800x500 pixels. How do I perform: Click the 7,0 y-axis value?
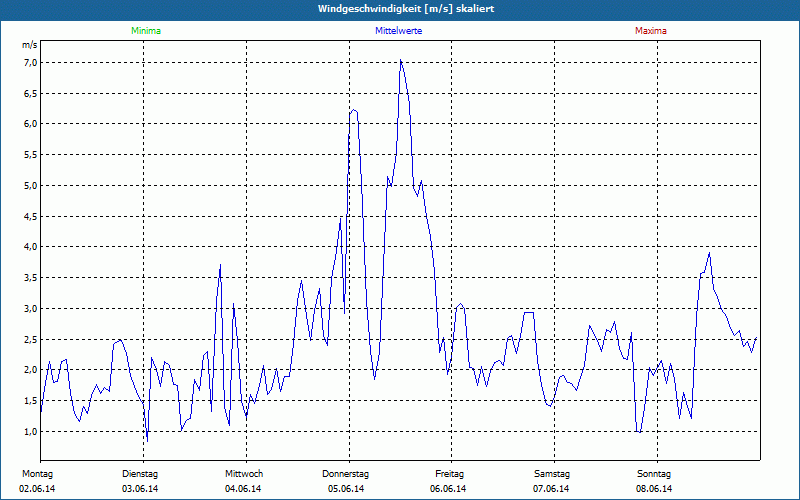point(30,63)
